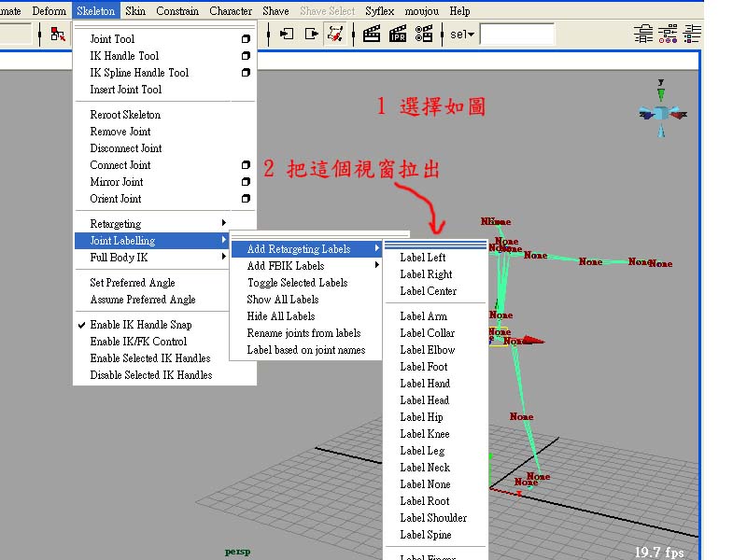Choose Label based on joint names
Screen dimensions: 747x560
[306, 349]
